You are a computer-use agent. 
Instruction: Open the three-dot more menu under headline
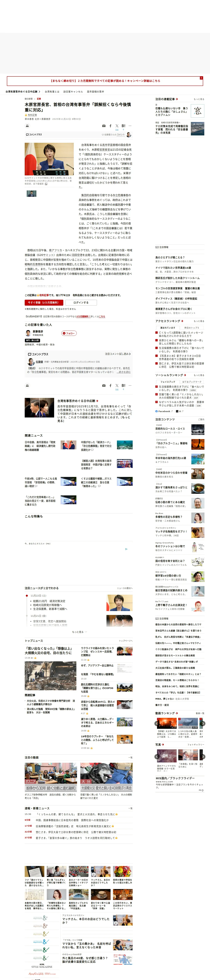click(x=130, y=126)
